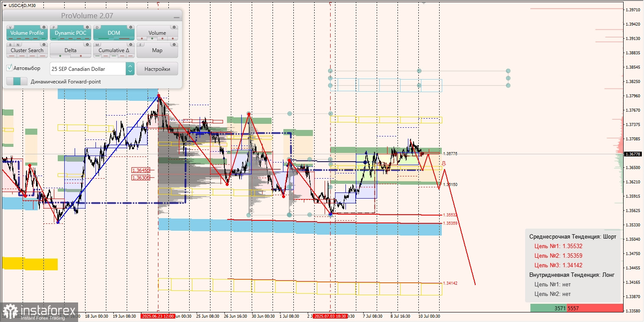Toggle Cluster Search indicator

[27, 50]
